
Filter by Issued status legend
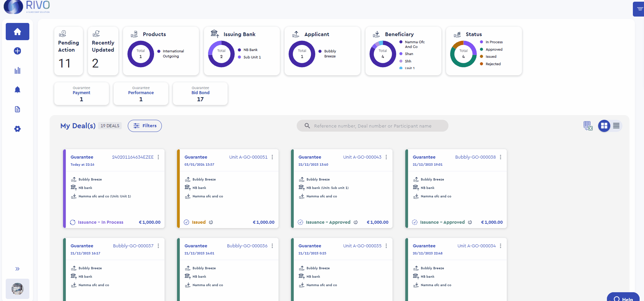tap(488, 57)
